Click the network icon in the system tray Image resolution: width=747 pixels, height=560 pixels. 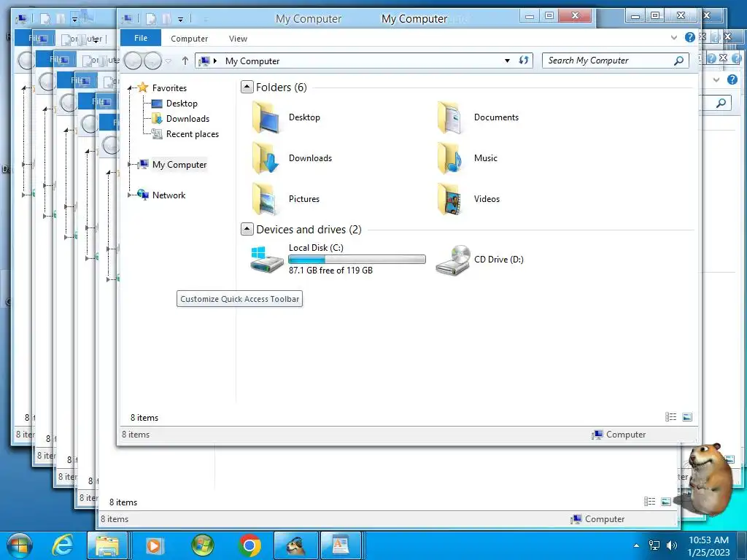coord(654,545)
